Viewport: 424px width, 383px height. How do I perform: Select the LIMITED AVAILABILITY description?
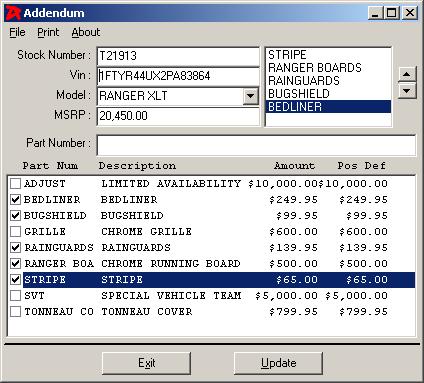coord(171,184)
